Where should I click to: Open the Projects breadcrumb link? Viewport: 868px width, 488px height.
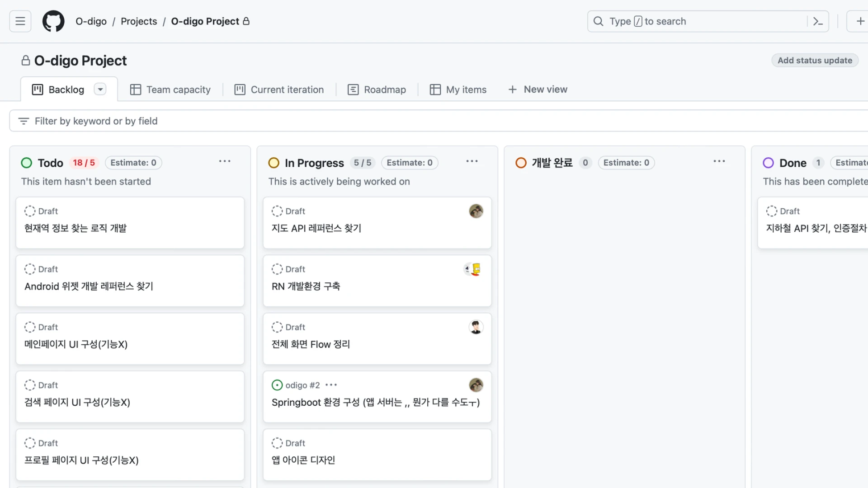click(x=139, y=21)
